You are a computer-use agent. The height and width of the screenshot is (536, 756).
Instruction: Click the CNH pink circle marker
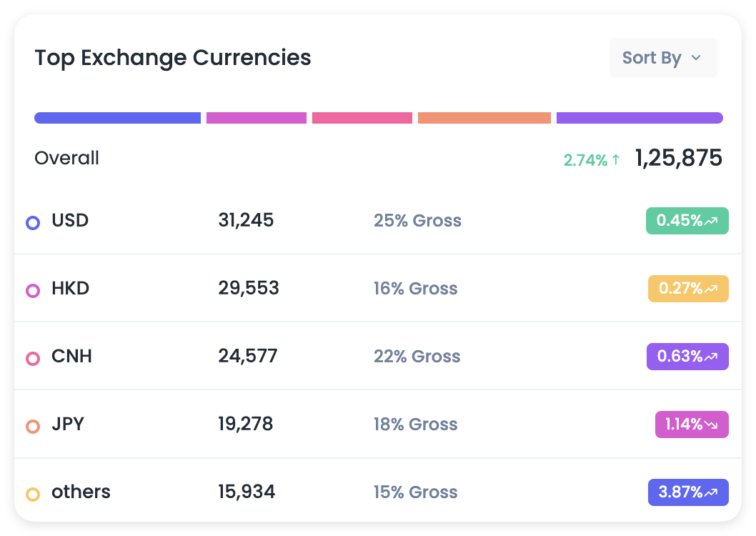32,359
